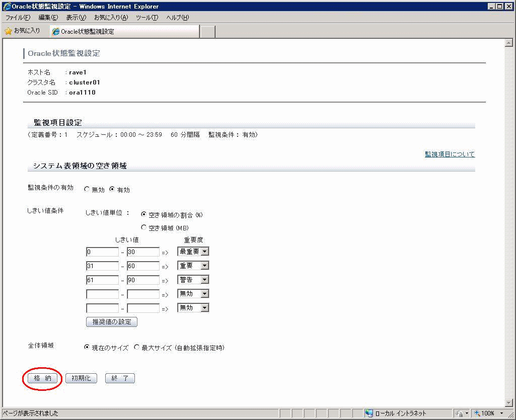Image resolution: width=516 pixels, height=420 pixels.
Task: Open the fifth row 無効 severity dropdown
Action: pyautogui.click(x=193, y=308)
